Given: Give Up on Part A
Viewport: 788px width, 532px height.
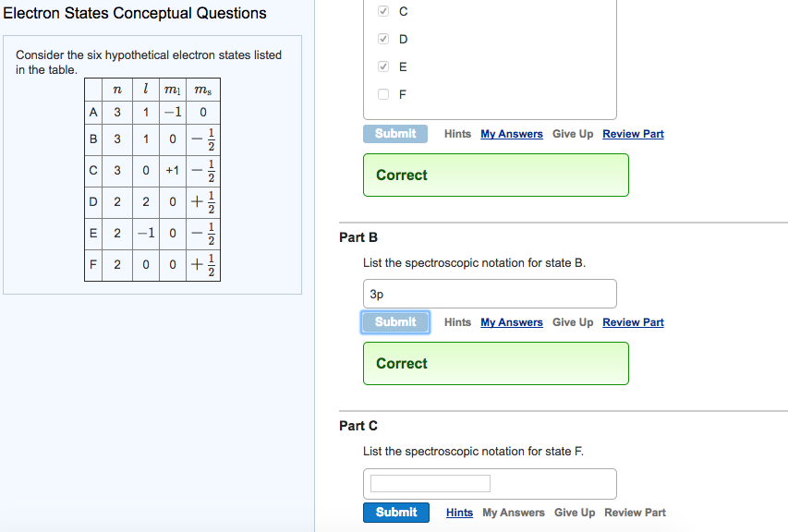Looking at the screenshot, I should (573, 133).
